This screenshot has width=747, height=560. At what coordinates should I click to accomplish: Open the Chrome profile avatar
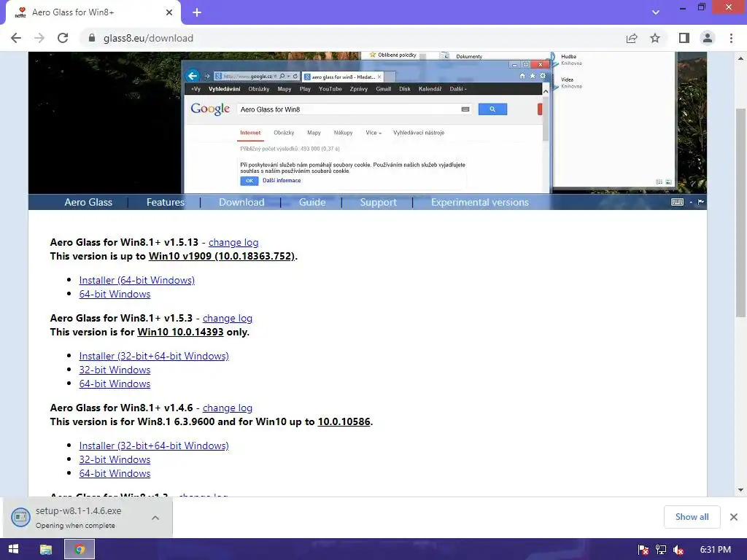click(708, 38)
